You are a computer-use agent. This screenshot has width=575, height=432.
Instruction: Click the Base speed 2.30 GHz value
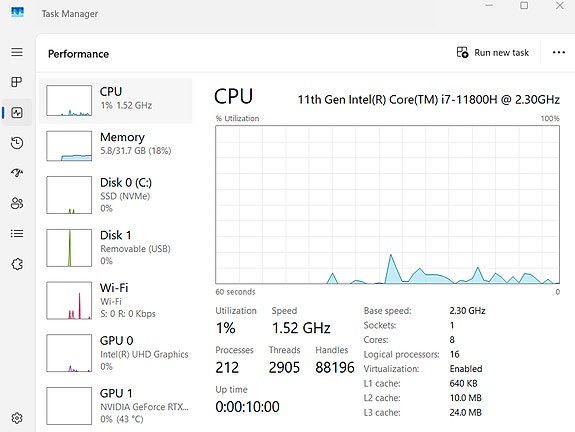[468, 311]
